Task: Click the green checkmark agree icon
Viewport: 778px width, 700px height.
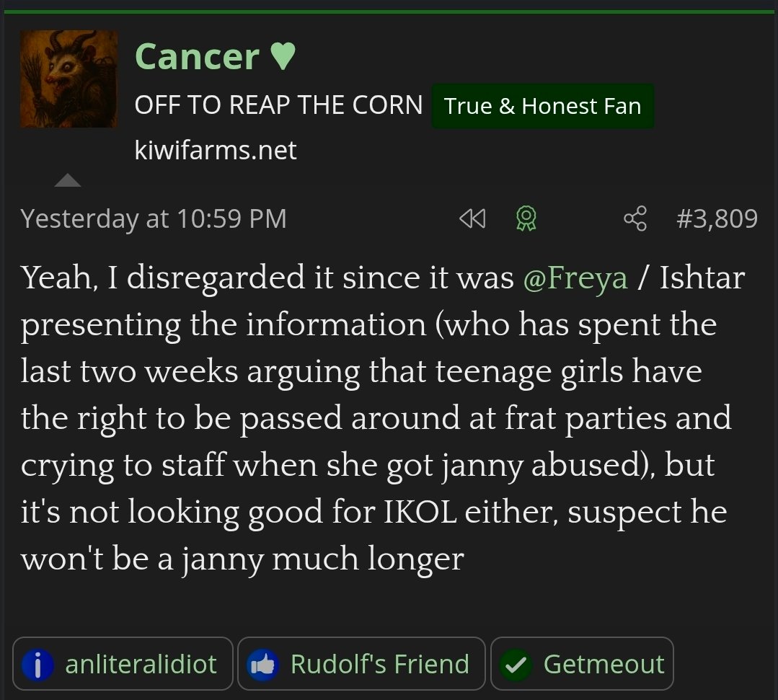Action: point(516,665)
